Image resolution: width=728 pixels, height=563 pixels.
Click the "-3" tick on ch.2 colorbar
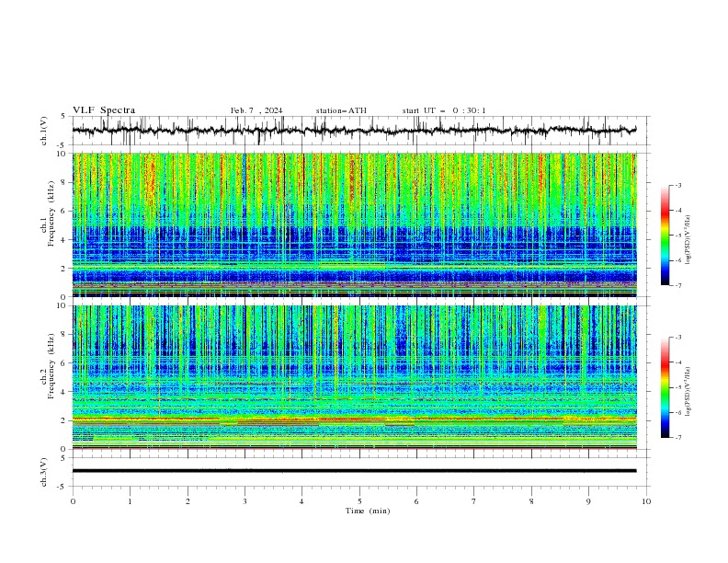click(678, 338)
